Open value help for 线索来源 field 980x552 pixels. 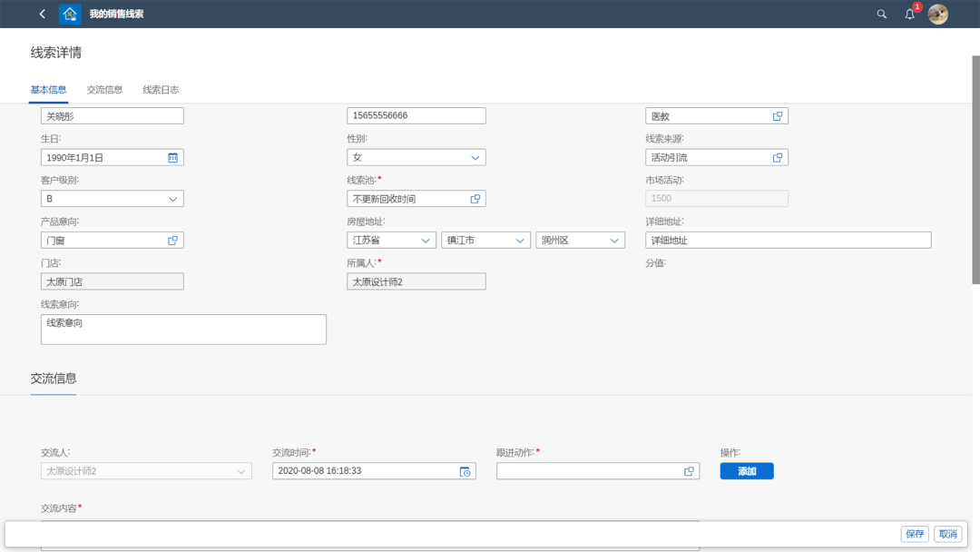pos(778,157)
